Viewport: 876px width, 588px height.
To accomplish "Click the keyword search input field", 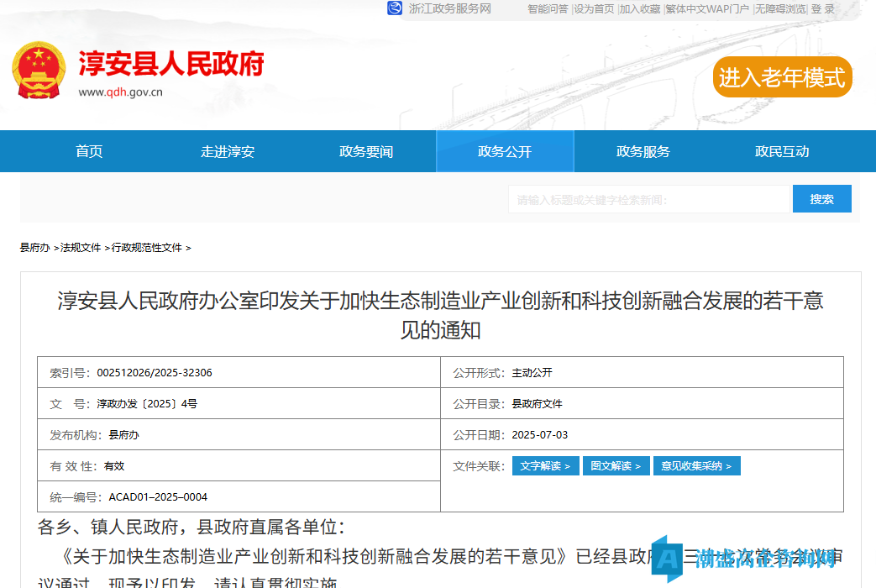I will [x=649, y=199].
